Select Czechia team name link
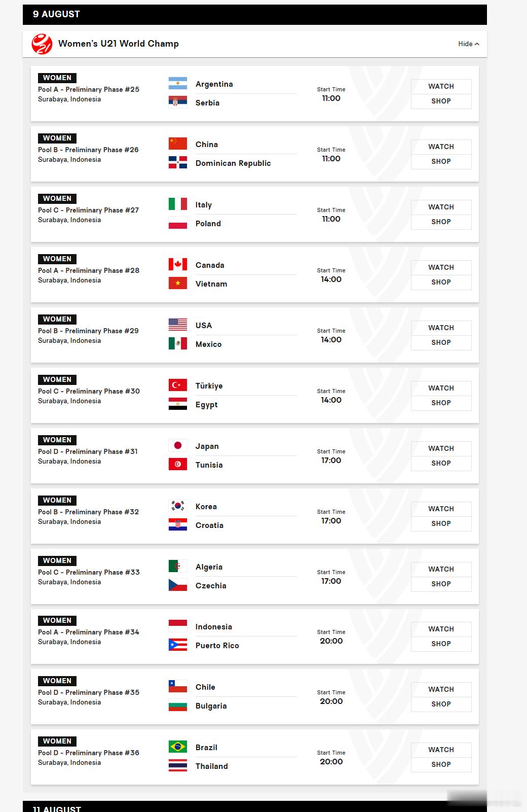Viewport: 527px width, 812px height. coord(211,586)
